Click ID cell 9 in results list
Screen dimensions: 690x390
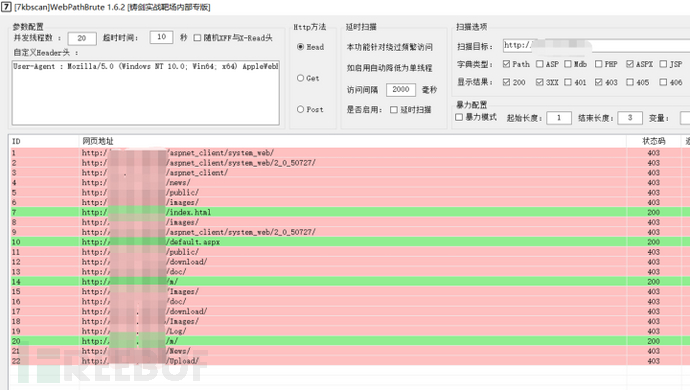click(x=14, y=232)
